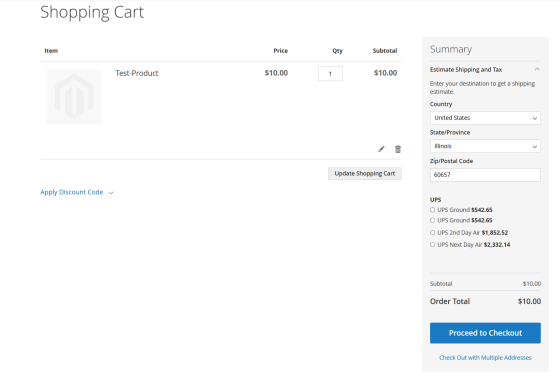560x377 pixels.
Task: Select UPS Next Day Air shipping option
Action: click(432, 245)
